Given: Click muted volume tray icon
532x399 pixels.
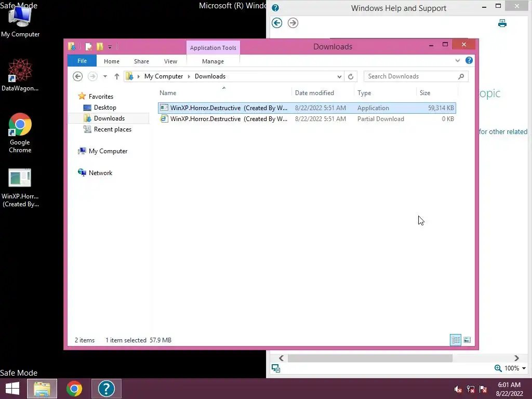Looking at the screenshot, I should coord(458,390).
